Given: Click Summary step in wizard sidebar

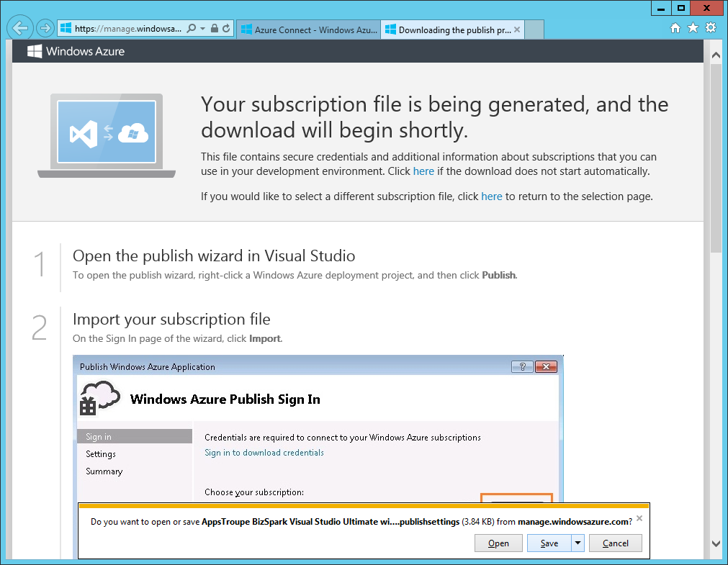Looking at the screenshot, I should point(104,471).
